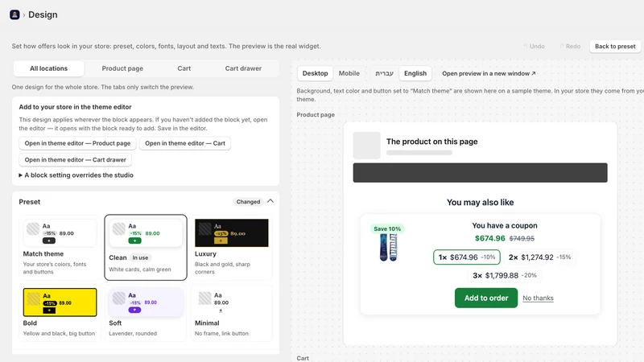Screen dimensions: 644x362
Task: Choose the Luxury preset card
Action: tap(232, 248)
